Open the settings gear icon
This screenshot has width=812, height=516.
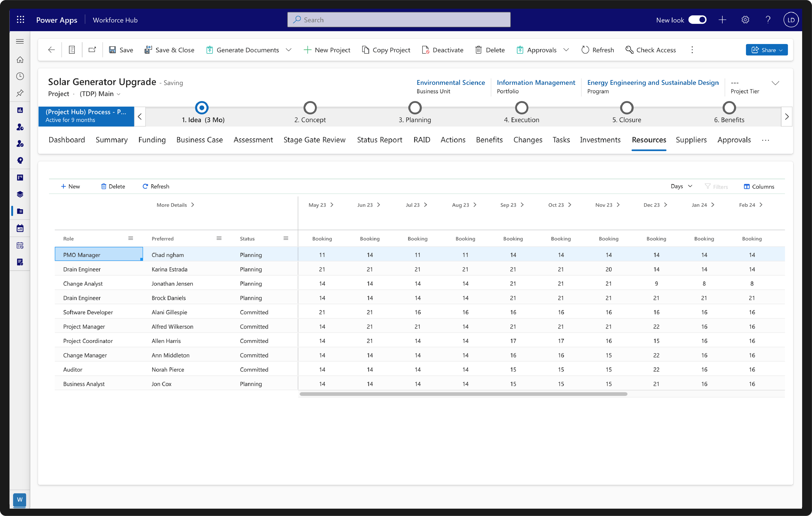[745, 20]
